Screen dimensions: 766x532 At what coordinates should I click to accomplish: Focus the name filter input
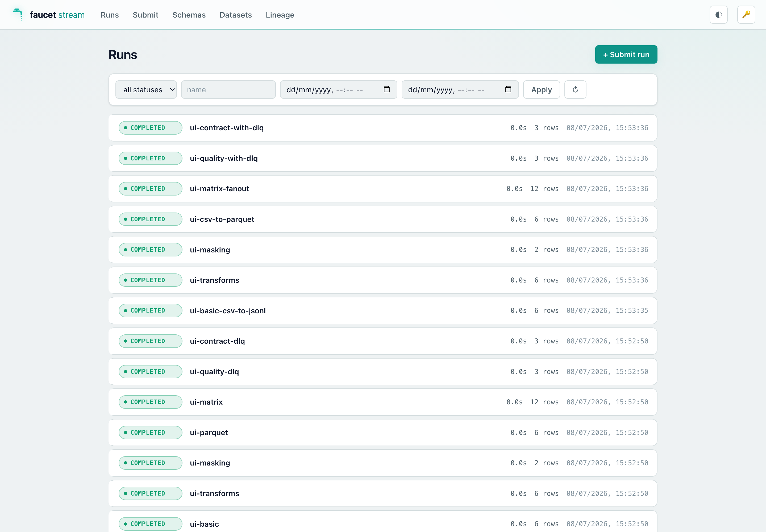[228, 89]
